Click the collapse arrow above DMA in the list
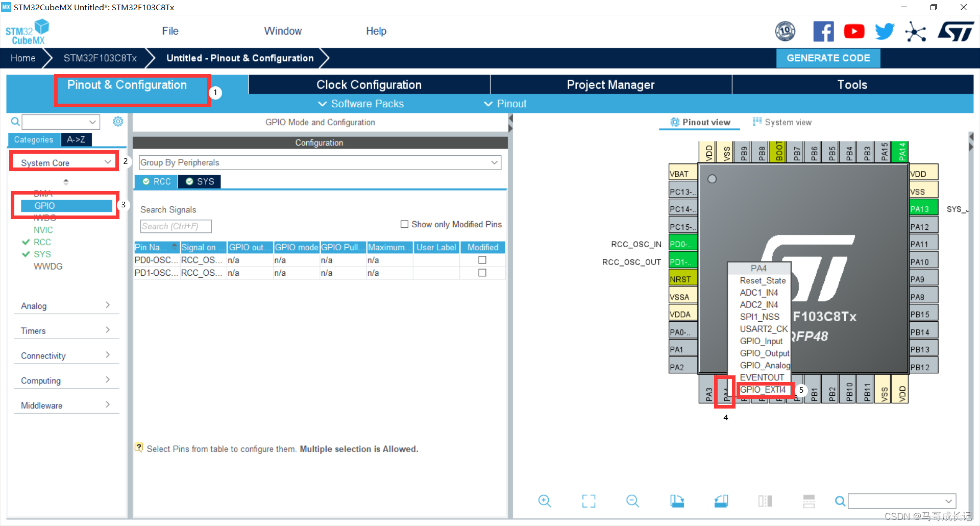 click(65, 181)
